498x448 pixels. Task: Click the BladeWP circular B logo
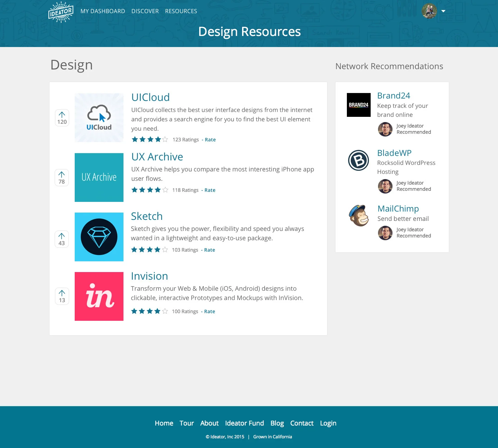click(x=359, y=160)
